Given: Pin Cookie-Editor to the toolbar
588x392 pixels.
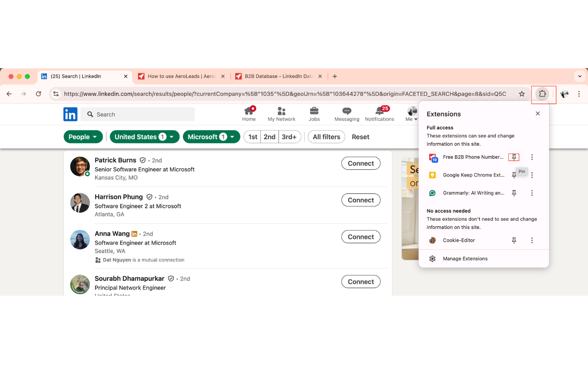Looking at the screenshot, I should (x=514, y=240).
